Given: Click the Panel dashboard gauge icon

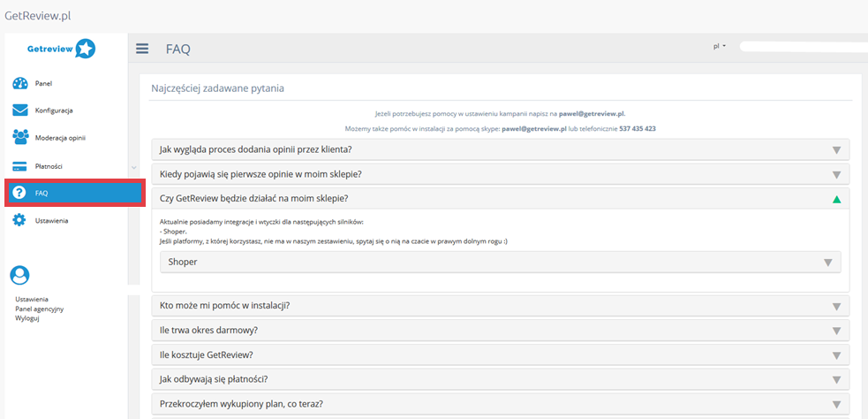Looking at the screenshot, I should click(x=20, y=84).
